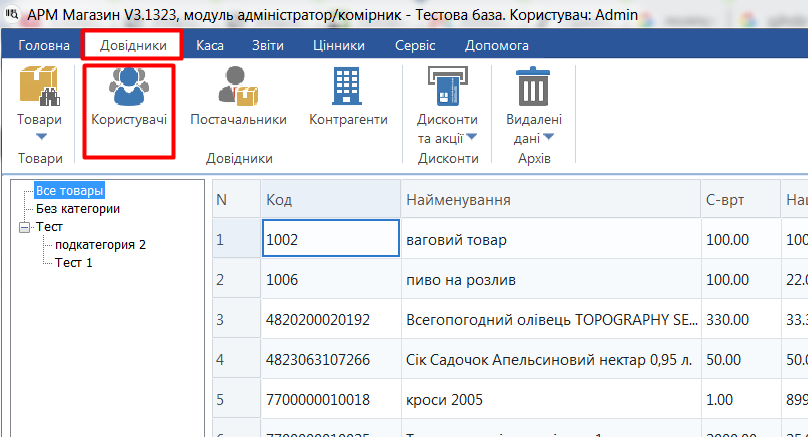The width and height of the screenshot is (808, 437).
Task: Open the Допомога tab
Action: tap(497, 45)
